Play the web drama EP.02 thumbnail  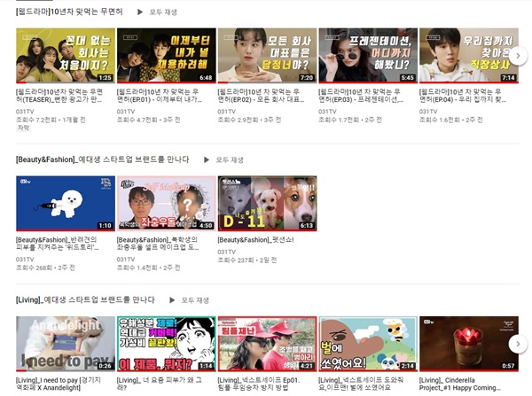[x=266, y=56]
